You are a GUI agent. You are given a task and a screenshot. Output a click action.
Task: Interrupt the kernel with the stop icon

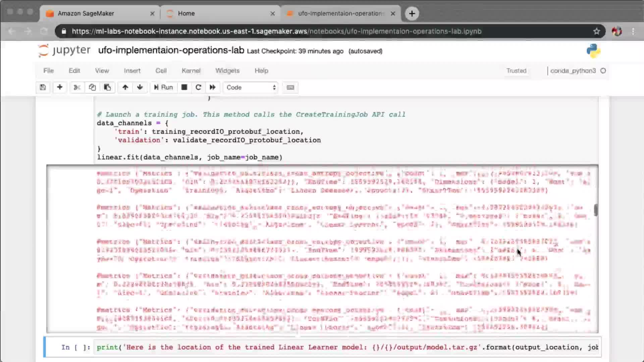pyautogui.click(x=184, y=87)
